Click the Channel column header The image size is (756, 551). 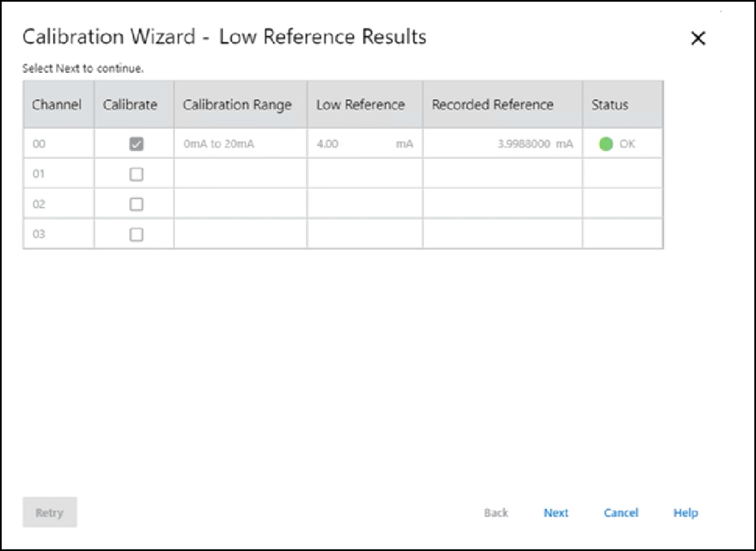point(57,105)
